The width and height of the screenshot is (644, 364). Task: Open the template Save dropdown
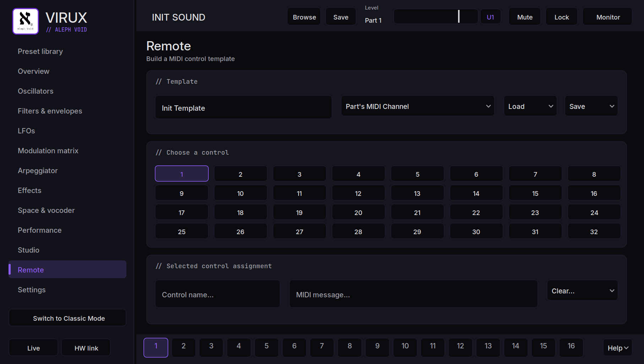tap(591, 106)
